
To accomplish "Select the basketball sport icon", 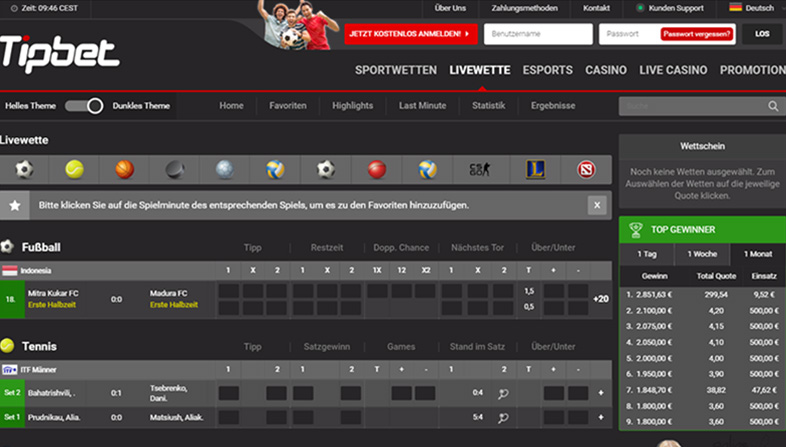I will [124, 169].
